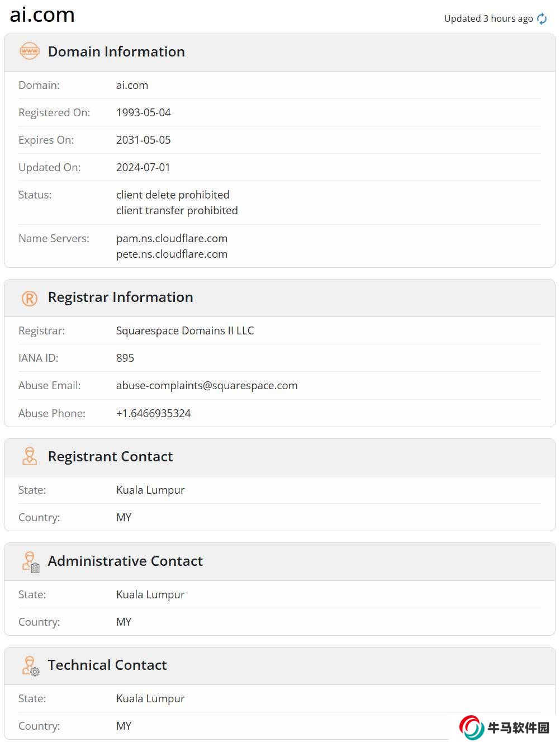Click the Squarespace Domains II LLC registrar name
The image size is (560, 742).
(185, 330)
